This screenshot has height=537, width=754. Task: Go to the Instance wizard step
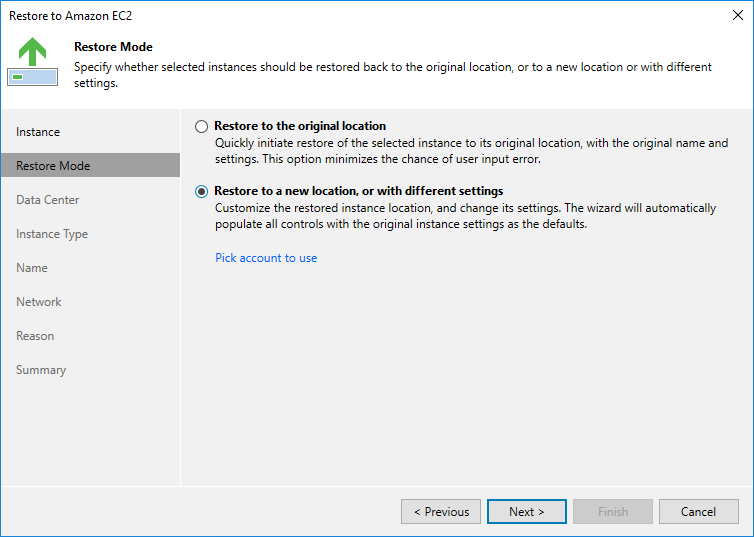(38, 132)
